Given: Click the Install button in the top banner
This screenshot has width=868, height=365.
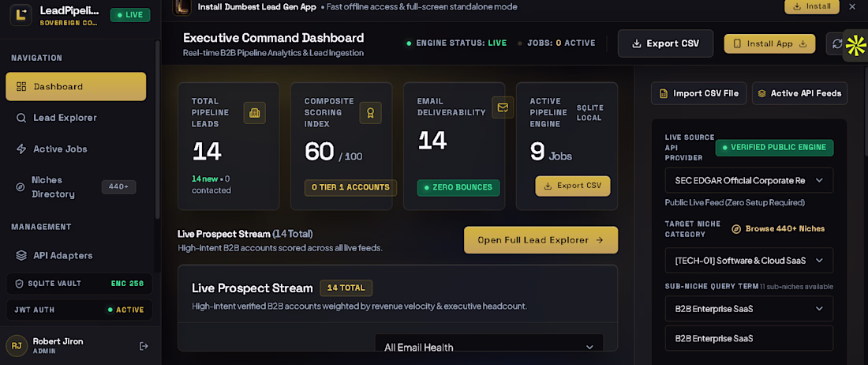Looking at the screenshot, I should [x=812, y=6].
